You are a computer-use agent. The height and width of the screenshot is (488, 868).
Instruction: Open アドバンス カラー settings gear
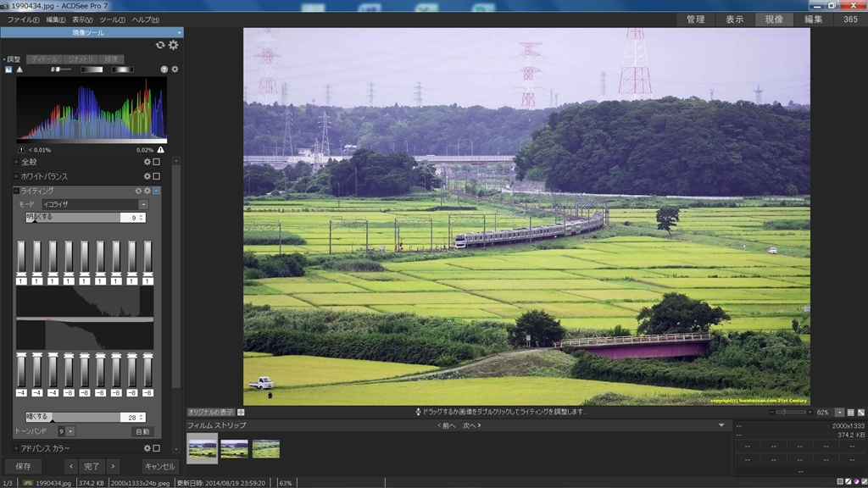(x=147, y=448)
